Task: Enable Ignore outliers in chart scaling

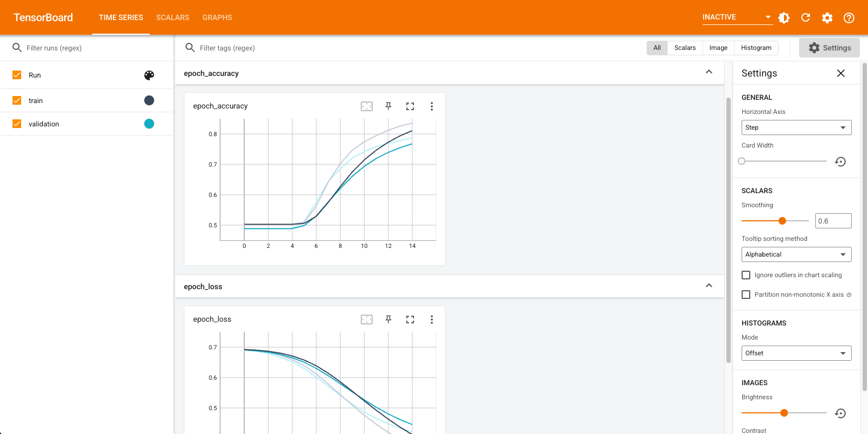Action: pyautogui.click(x=746, y=275)
